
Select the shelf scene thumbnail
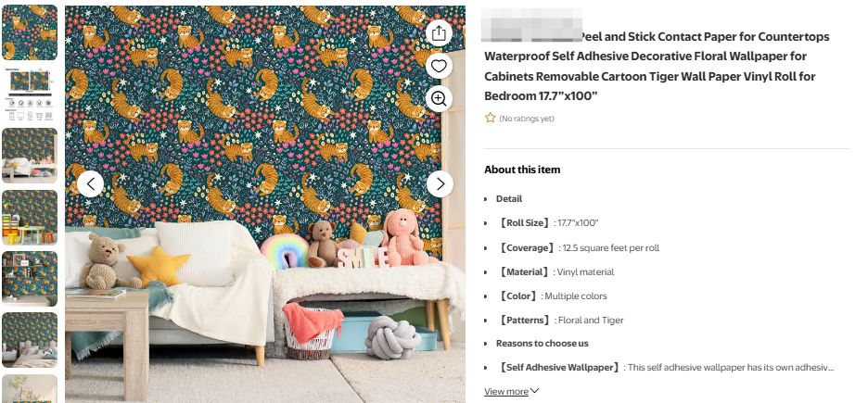click(x=30, y=279)
